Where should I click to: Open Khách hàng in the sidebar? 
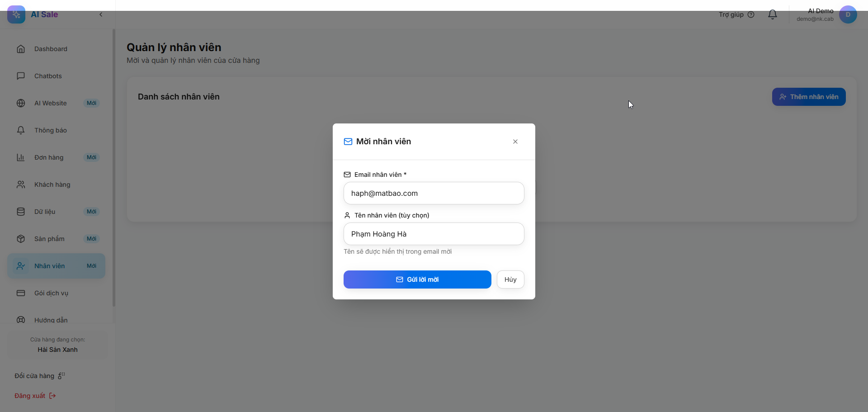click(x=52, y=185)
